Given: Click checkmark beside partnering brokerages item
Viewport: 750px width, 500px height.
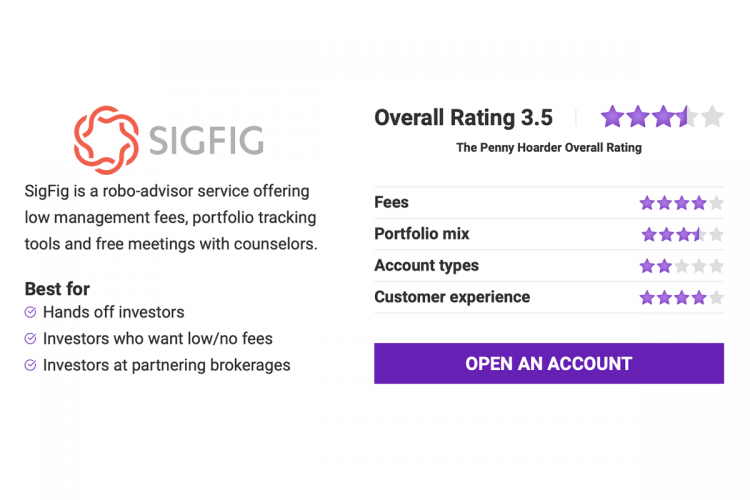Looking at the screenshot, I should (30, 365).
